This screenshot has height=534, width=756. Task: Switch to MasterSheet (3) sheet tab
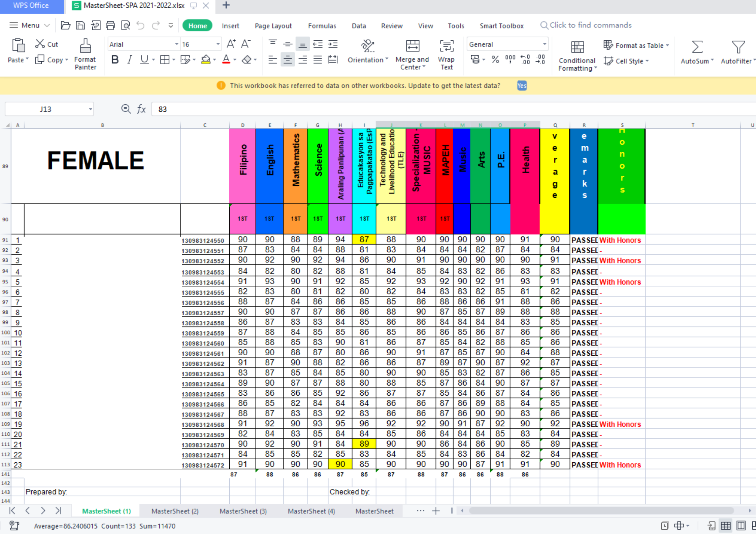click(243, 511)
